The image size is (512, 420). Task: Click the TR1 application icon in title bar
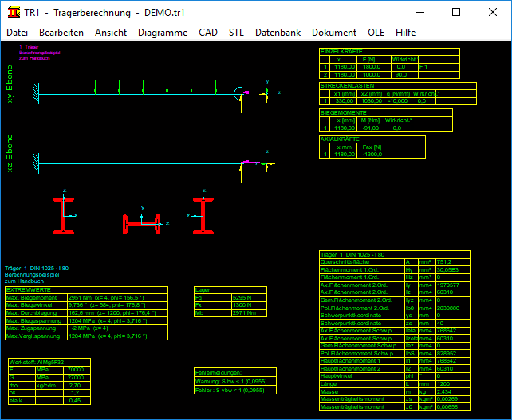click(14, 13)
